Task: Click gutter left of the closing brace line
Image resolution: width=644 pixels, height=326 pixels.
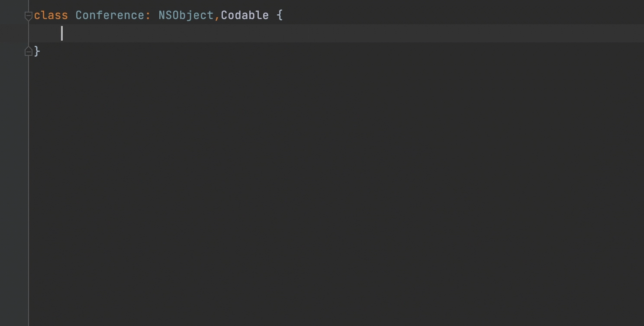Action: point(12,51)
